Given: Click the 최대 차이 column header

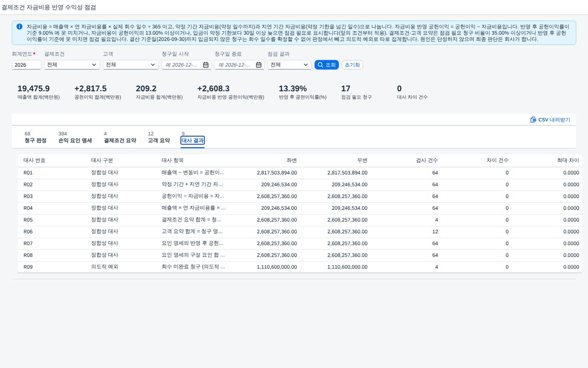Looking at the screenshot, I should [568, 160].
